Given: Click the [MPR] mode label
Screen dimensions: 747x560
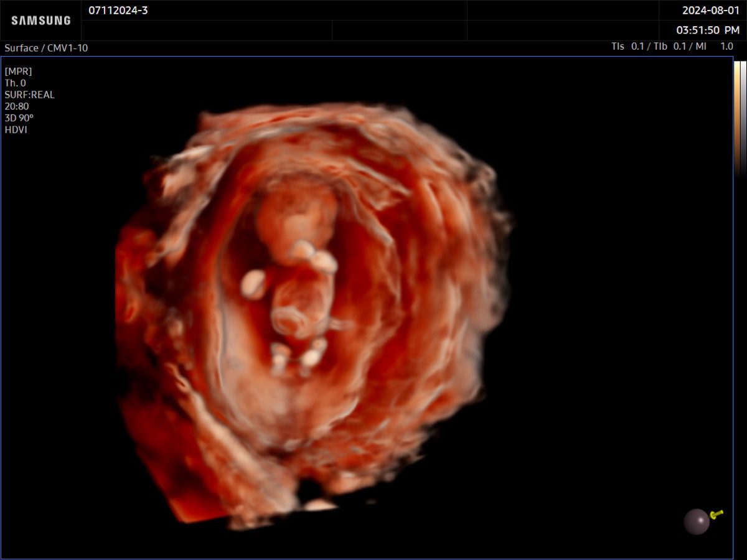Looking at the screenshot, I should [18, 71].
